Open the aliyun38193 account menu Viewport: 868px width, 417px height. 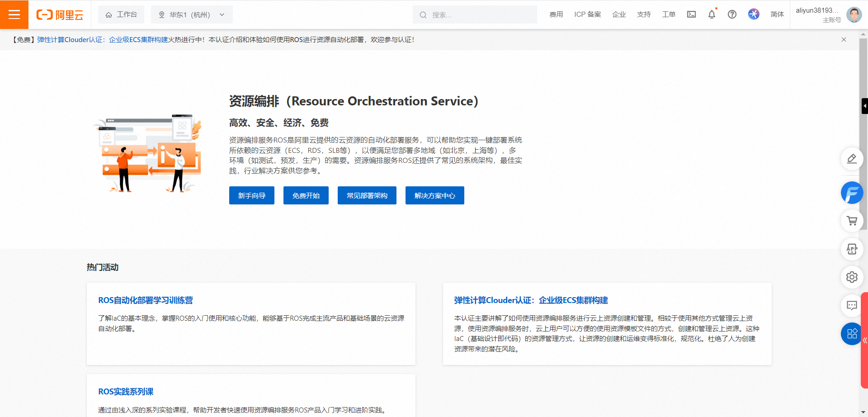coord(818,14)
